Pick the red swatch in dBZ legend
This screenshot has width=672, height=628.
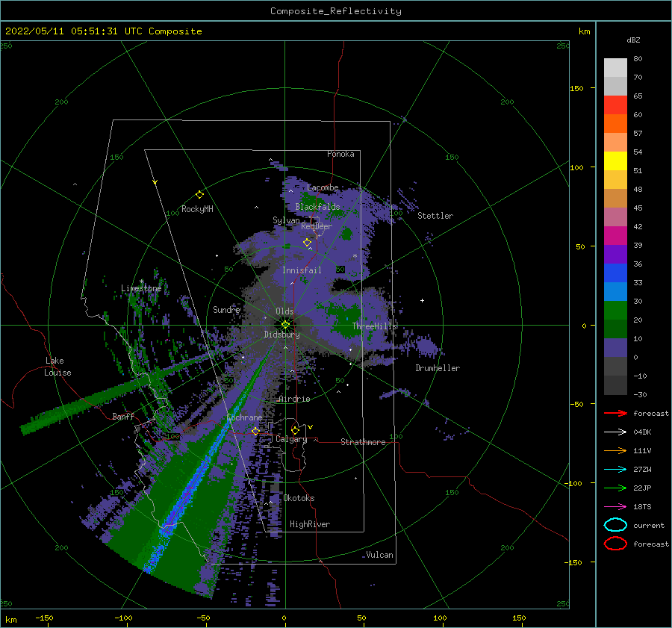(x=615, y=105)
